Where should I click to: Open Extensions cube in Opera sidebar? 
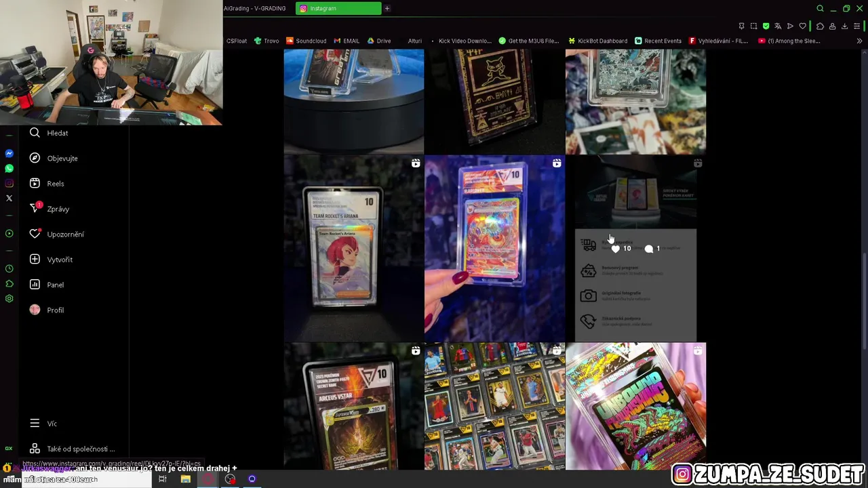point(9,284)
